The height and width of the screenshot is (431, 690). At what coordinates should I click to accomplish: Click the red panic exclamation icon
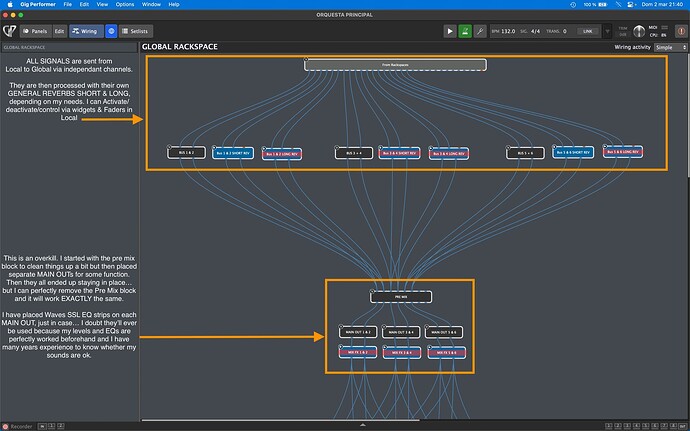(682, 31)
